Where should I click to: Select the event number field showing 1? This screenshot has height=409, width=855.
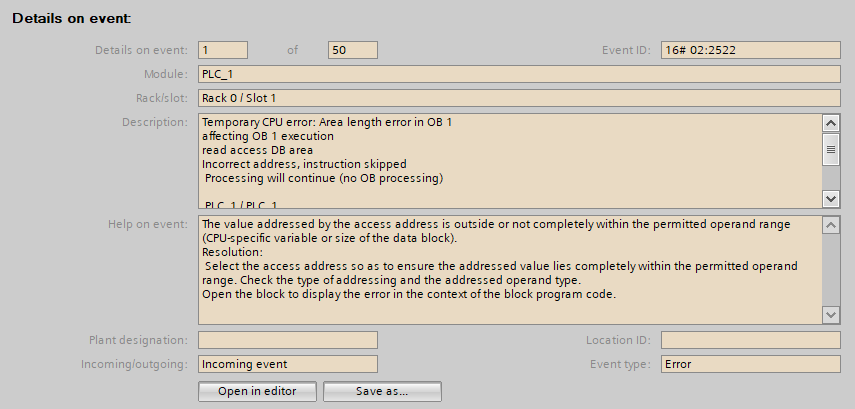(223, 50)
